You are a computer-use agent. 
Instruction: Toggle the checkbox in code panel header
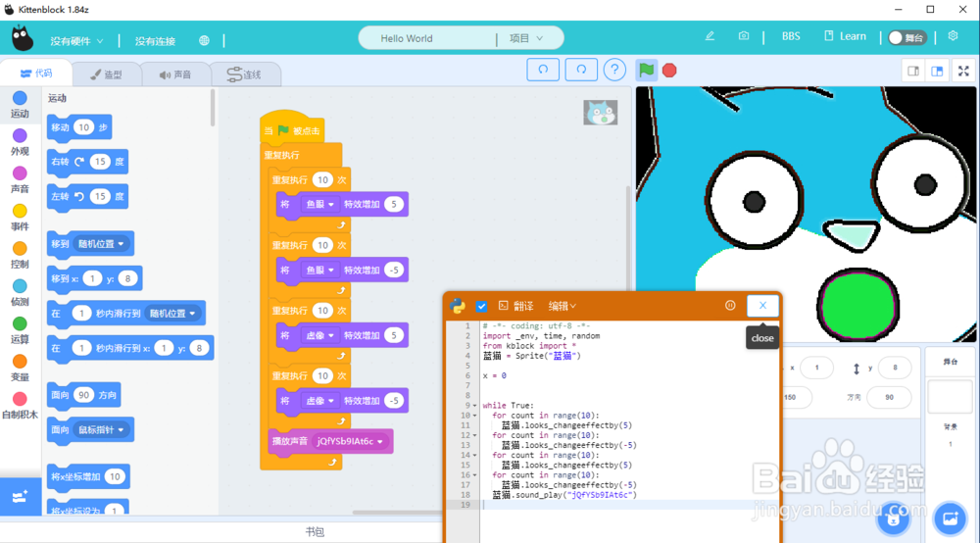click(481, 306)
